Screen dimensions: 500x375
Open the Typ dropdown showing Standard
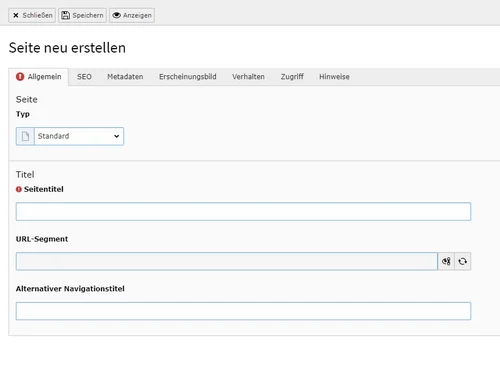click(79, 136)
